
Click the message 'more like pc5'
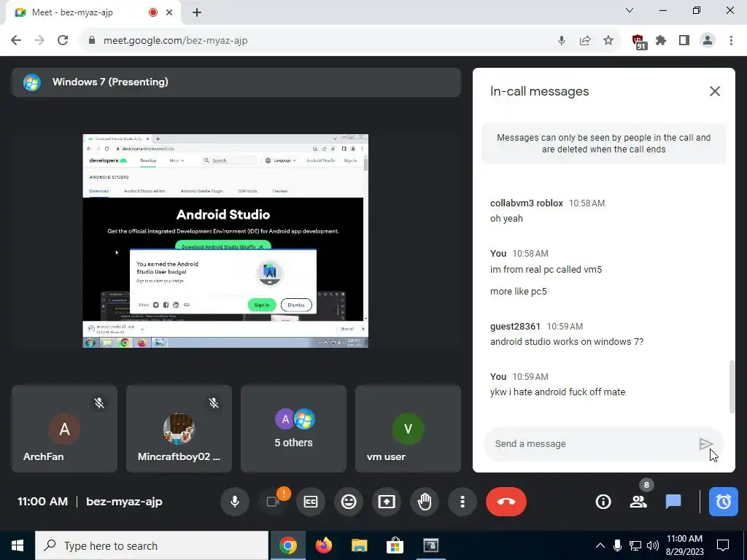(519, 291)
